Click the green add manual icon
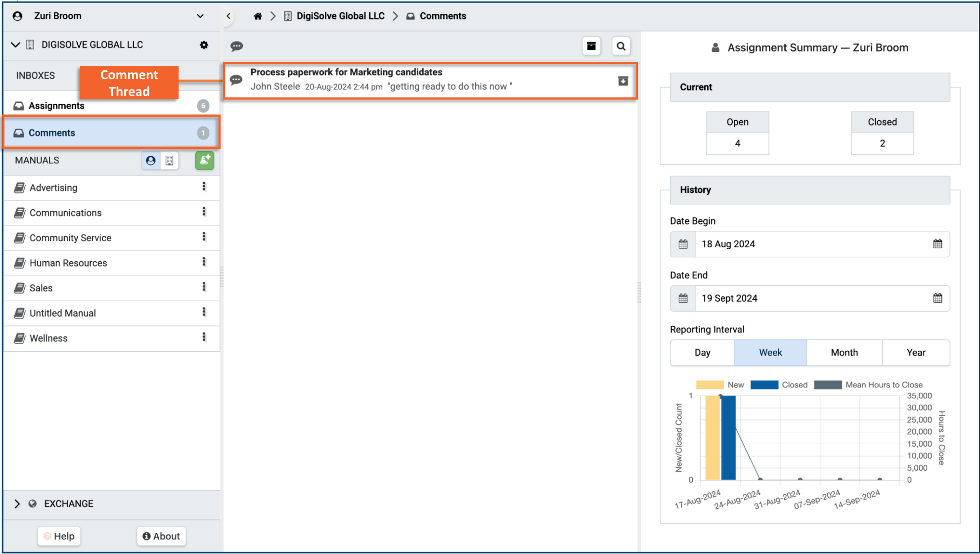This screenshot has height=554, width=980. pos(204,160)
